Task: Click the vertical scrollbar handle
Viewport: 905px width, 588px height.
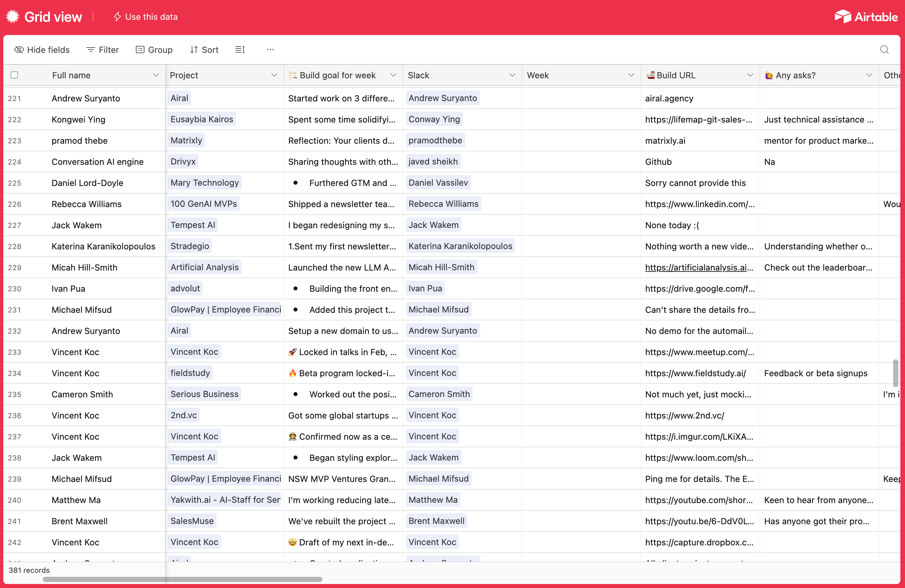Action: (895, 373)
